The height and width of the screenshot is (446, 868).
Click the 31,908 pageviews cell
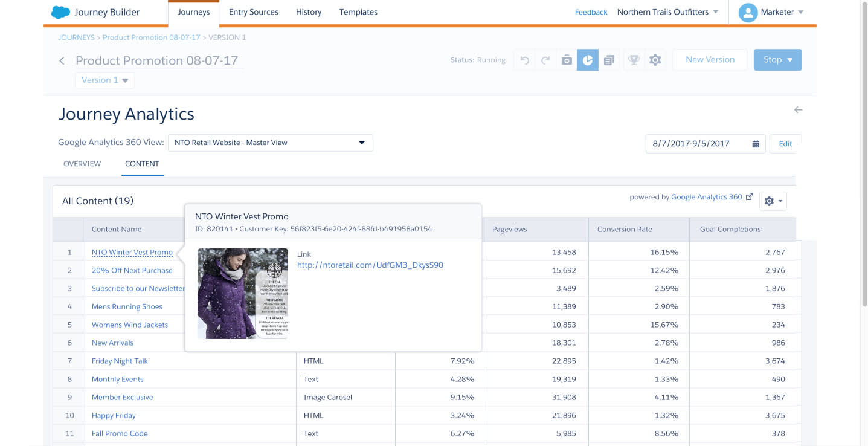538,397
